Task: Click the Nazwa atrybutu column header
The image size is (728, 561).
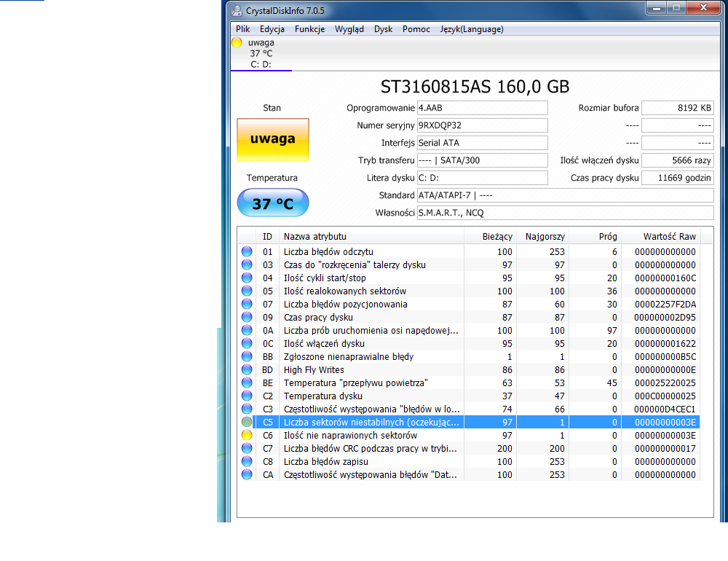Action: (x=371, y=237)
